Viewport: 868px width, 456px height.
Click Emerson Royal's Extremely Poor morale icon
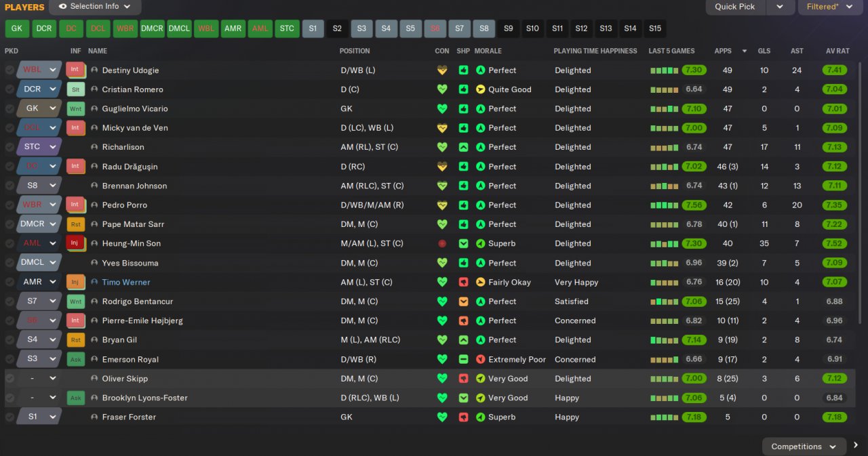pyautogui.click(x=481, y=359)
